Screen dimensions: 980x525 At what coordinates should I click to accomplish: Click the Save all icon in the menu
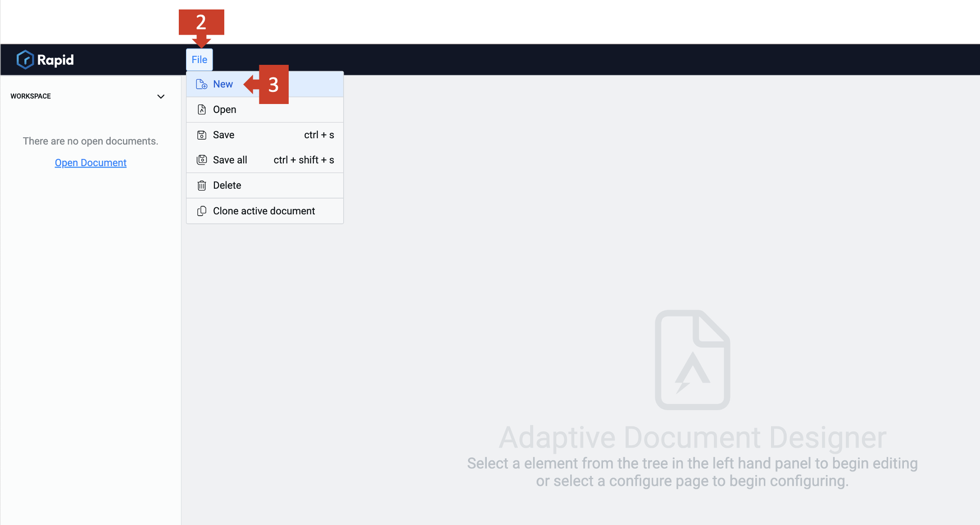pos(201,160)
